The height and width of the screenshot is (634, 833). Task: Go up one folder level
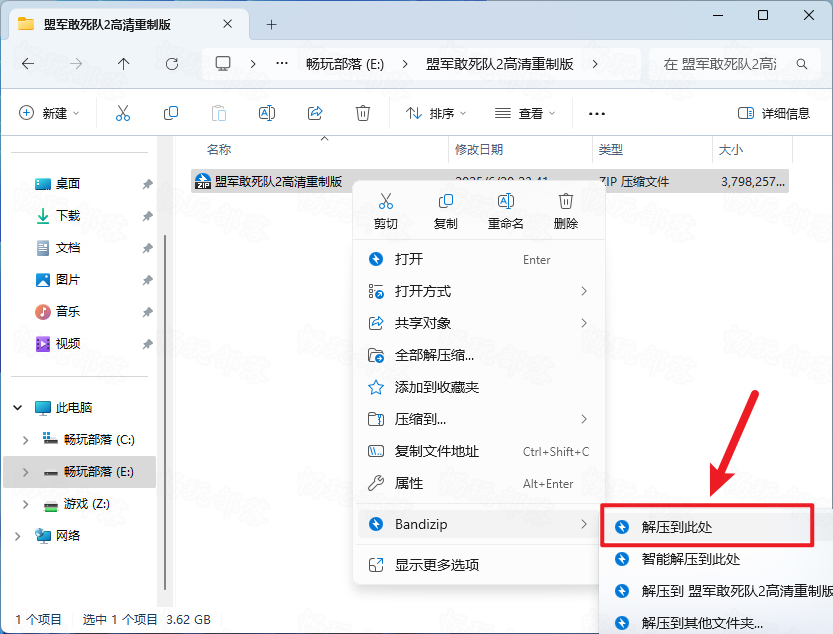click(123, 64)
